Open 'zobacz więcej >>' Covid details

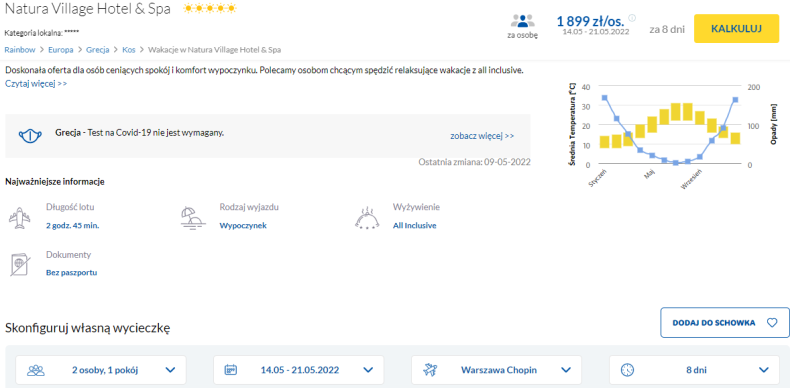482,136
